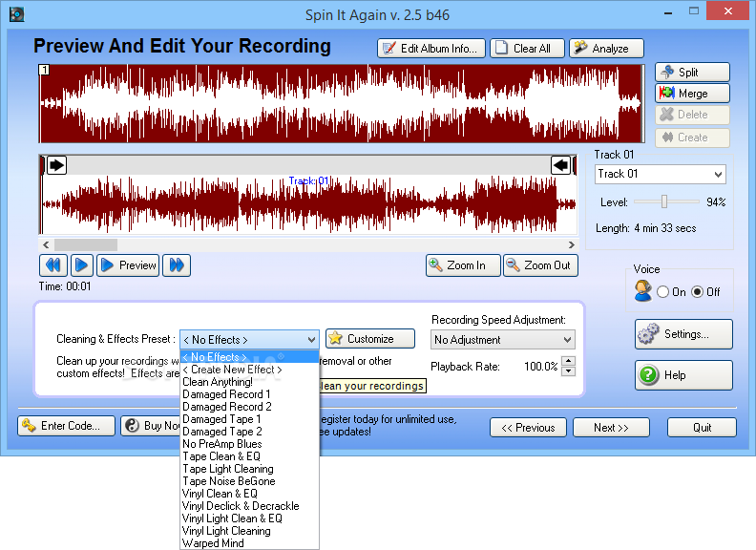756x550 pixels.
Task: Select the 'Warped Mind' preset
Action: 249,543
